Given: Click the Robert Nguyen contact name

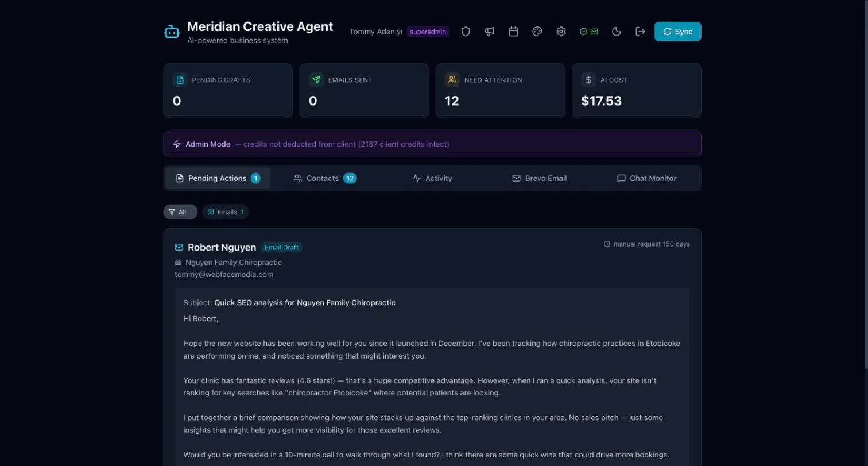Looking at the screenshot, I should tap(222, 247).
